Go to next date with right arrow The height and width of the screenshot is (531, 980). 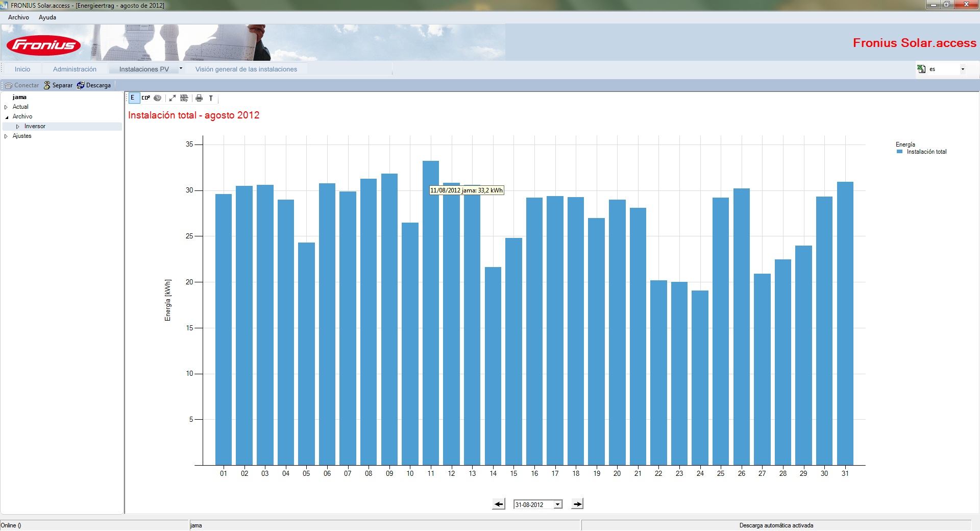click(577, 504)
